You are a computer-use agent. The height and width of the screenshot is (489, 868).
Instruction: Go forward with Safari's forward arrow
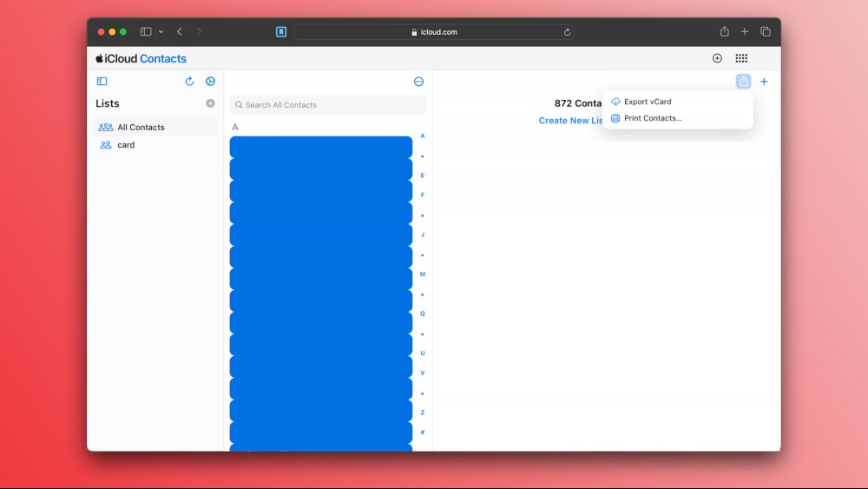click(199, 31)
